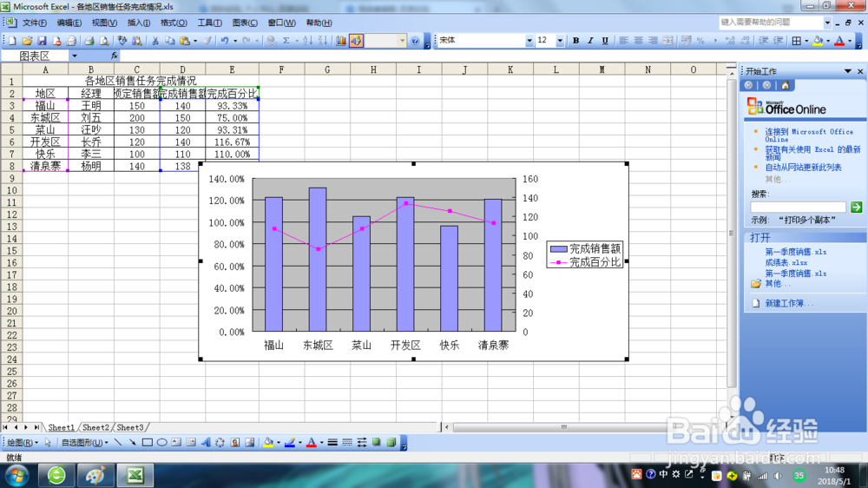Select the Line drawing tool
Image resolution: width=868 pixels, height=488 pixels.
coord(117,443)
